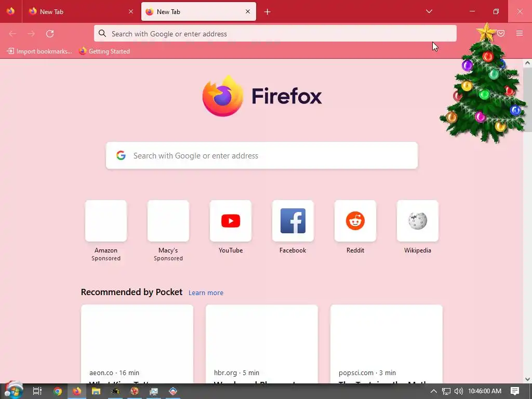
Task: Show hidden system tray icons chevron
Action: coord(434,391)
